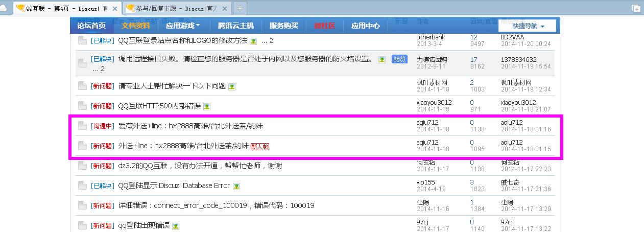
Task: Open folder icon of 请专业人士帮忙解决 thread
Action: tap(82, 86)
